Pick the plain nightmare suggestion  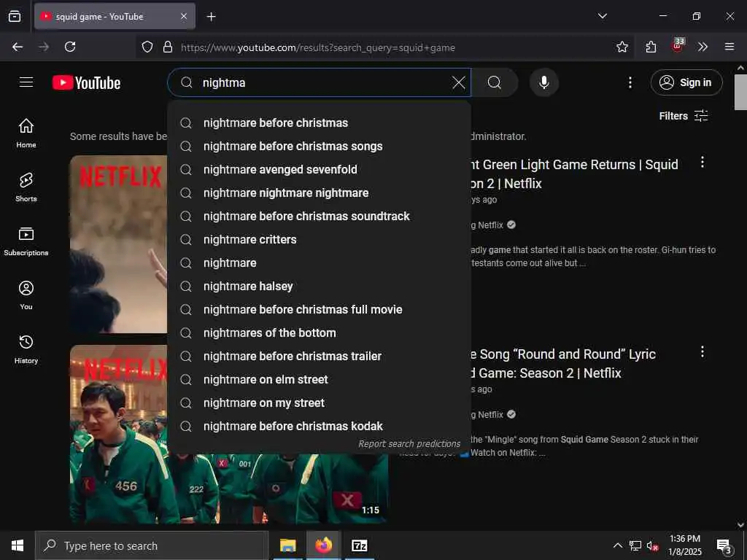point(320,262)
